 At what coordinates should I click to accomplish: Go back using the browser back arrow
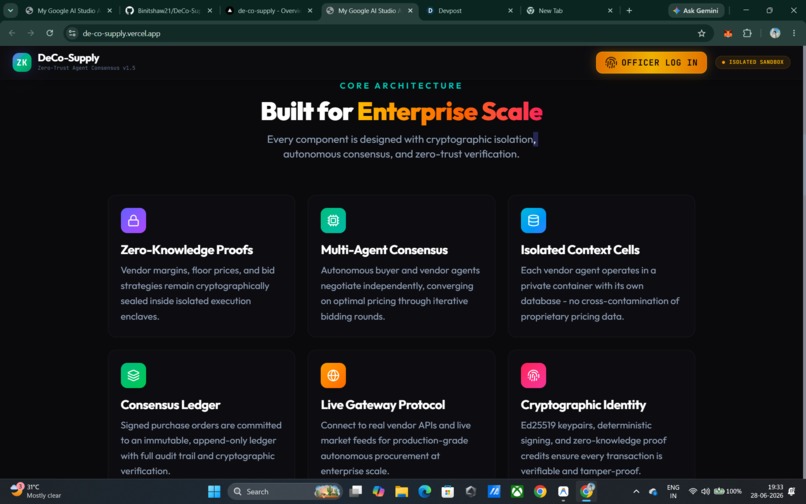[12, 33]
